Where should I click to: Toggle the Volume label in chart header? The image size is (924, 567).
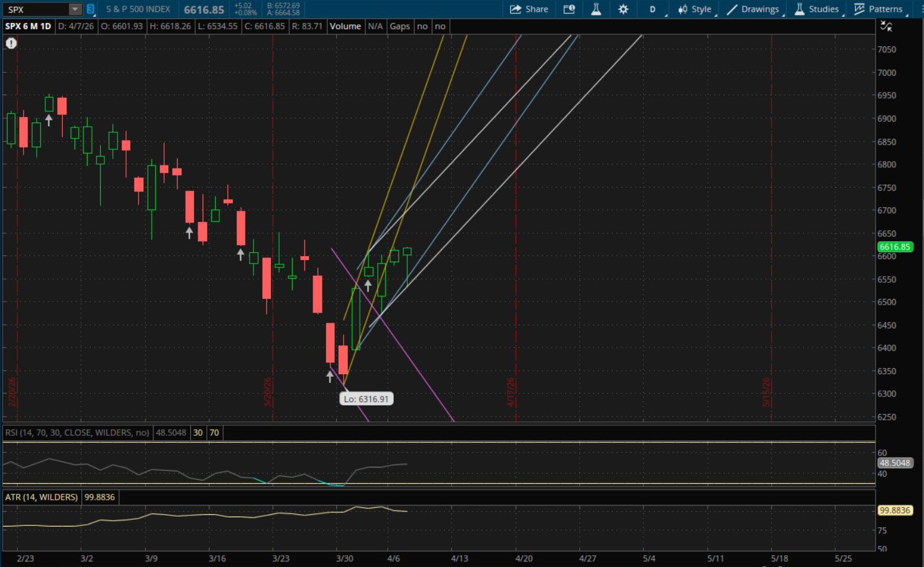pos(345,26)
